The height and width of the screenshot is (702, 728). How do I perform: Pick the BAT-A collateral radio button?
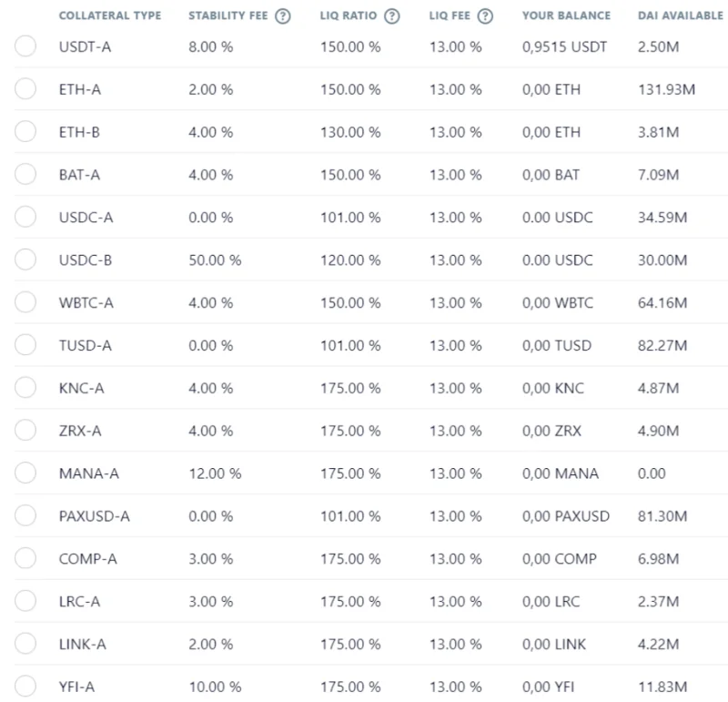pos(25,174)
